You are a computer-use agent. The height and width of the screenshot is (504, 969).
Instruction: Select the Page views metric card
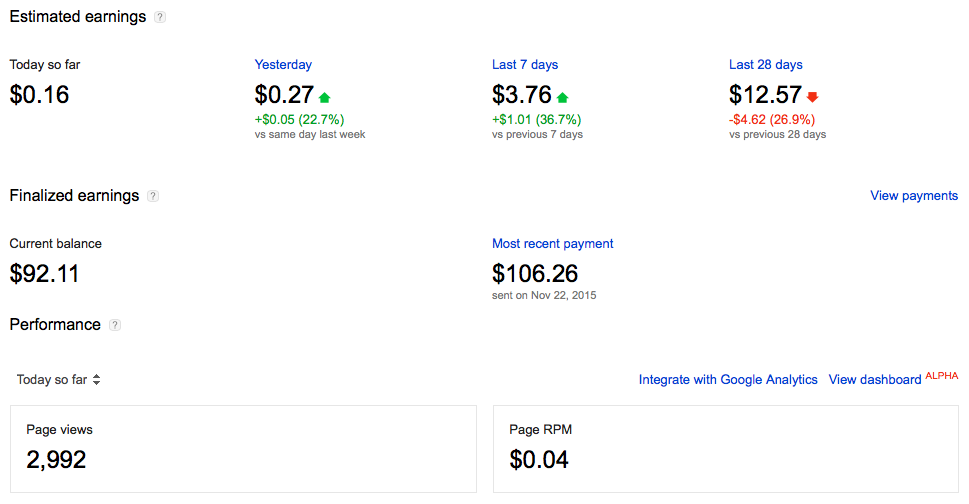click(x=243, y=449)
